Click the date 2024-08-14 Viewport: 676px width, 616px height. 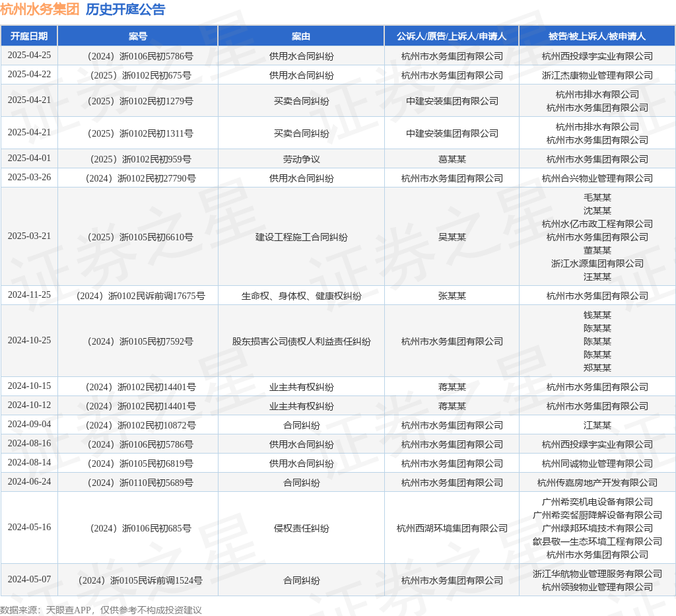[29, 463]
